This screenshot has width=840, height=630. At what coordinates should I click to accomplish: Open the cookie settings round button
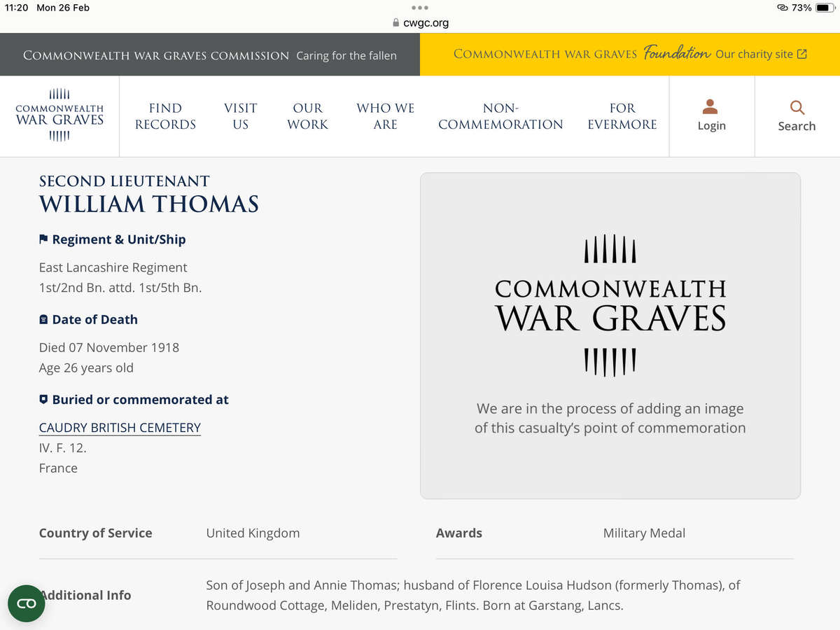(26, 603)
